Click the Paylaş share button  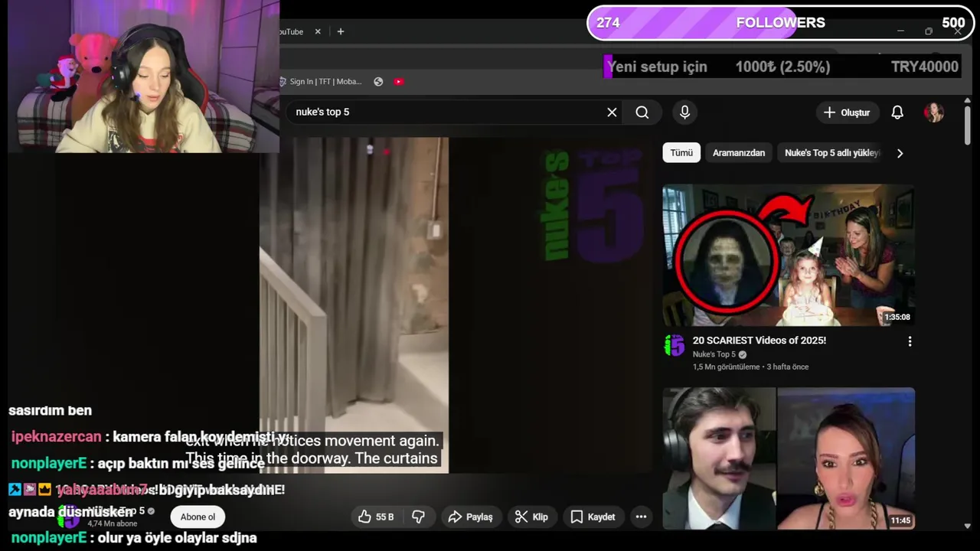pyautogui.click(x=471, y=517)
